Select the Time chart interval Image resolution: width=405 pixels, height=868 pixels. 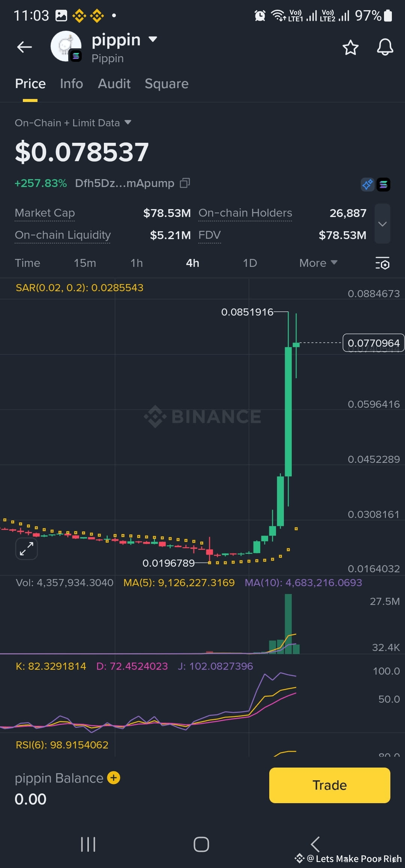(x=27, y=263)
